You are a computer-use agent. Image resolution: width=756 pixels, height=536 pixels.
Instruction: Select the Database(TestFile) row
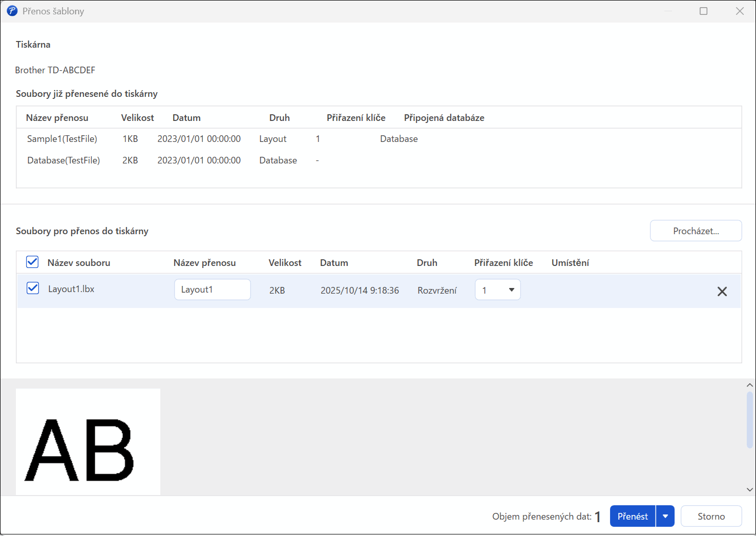pos(64,160)
